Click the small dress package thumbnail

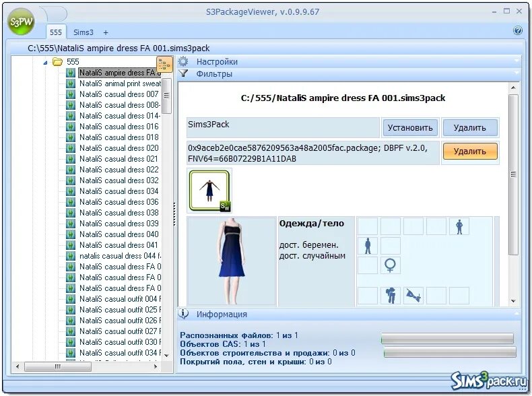tap(209, 191)
